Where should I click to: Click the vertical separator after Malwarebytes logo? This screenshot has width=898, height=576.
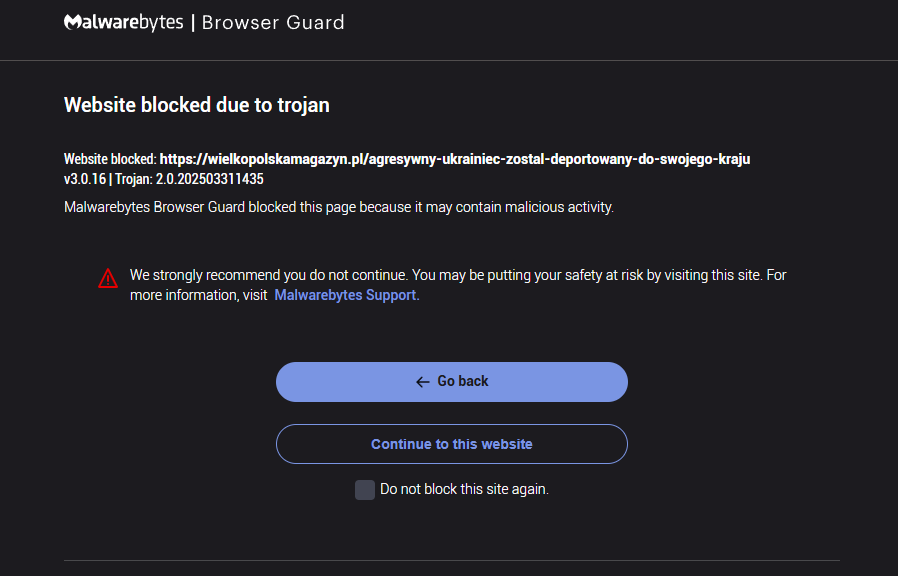pyautogui.click(x=193, y=22)
